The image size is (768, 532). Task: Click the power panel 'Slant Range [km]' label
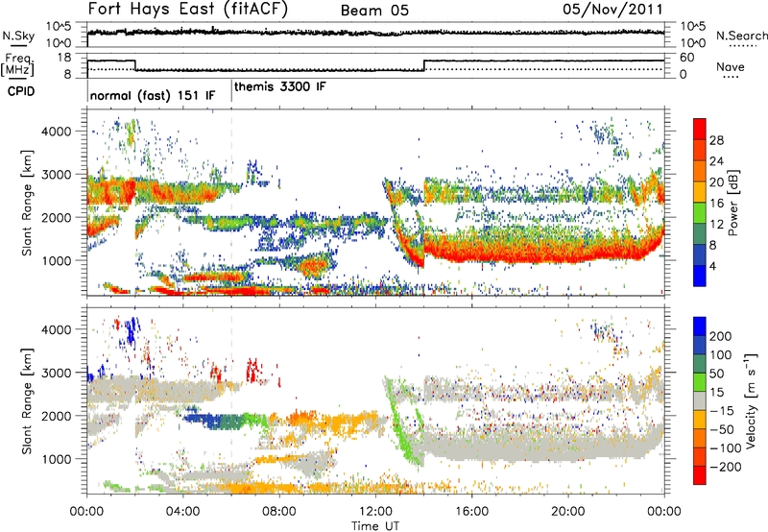point(27,203)
